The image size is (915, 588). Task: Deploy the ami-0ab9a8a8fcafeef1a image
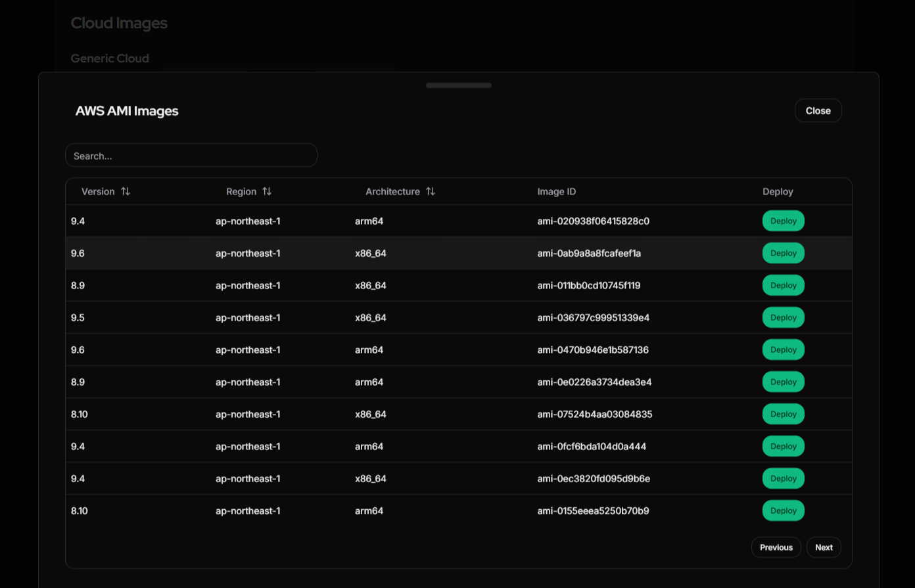(783, 254)
